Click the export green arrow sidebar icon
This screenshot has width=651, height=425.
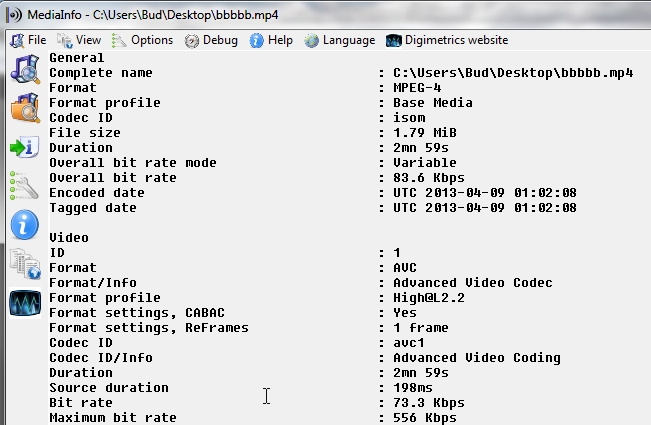point(25,147)
